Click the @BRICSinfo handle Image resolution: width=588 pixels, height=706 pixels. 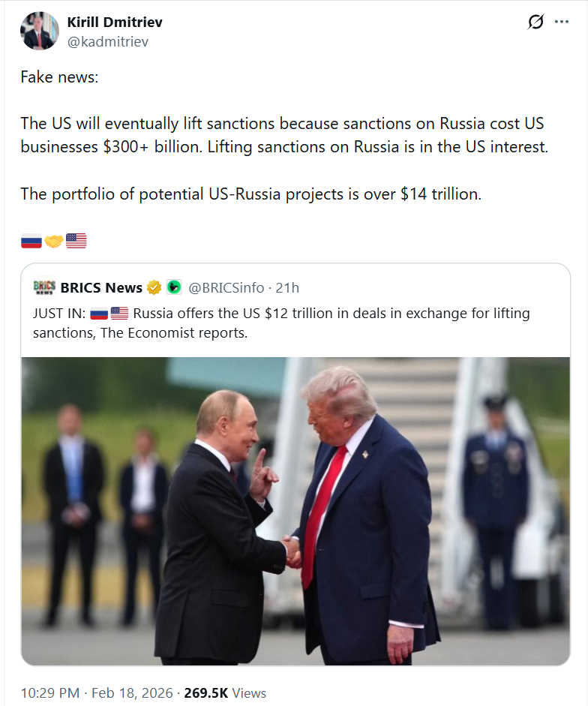(225, 287)
